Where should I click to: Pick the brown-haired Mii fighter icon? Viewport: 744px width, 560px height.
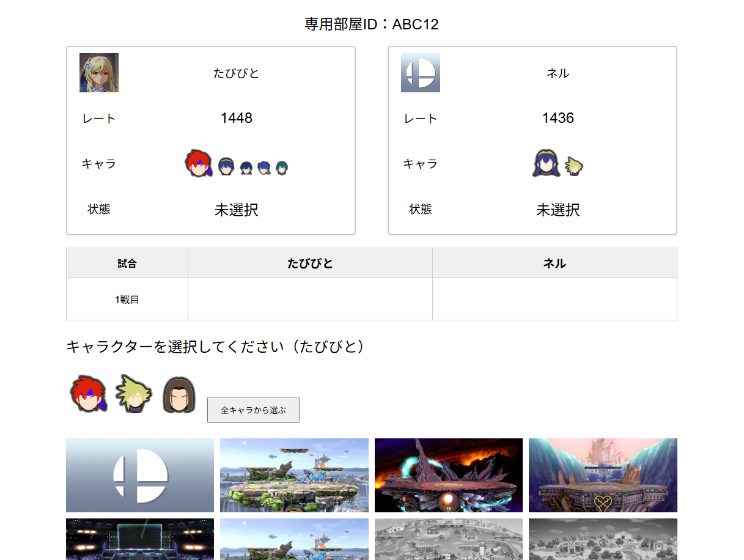point(179,394)
